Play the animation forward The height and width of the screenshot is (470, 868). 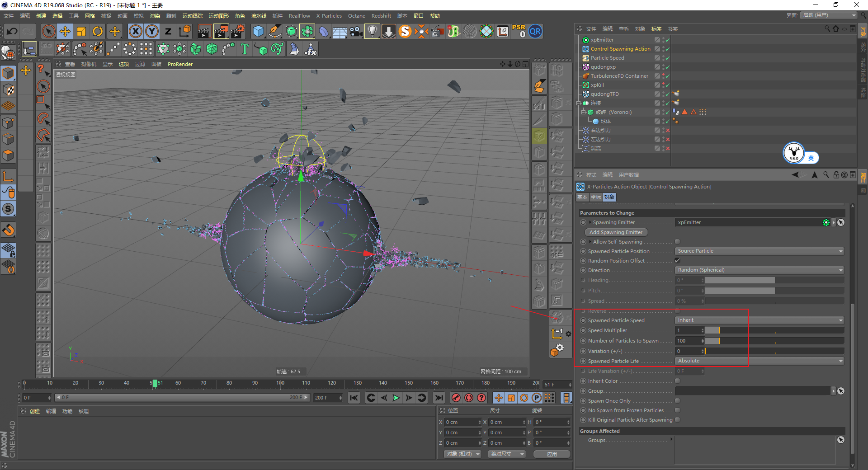(x=396, y=398)
